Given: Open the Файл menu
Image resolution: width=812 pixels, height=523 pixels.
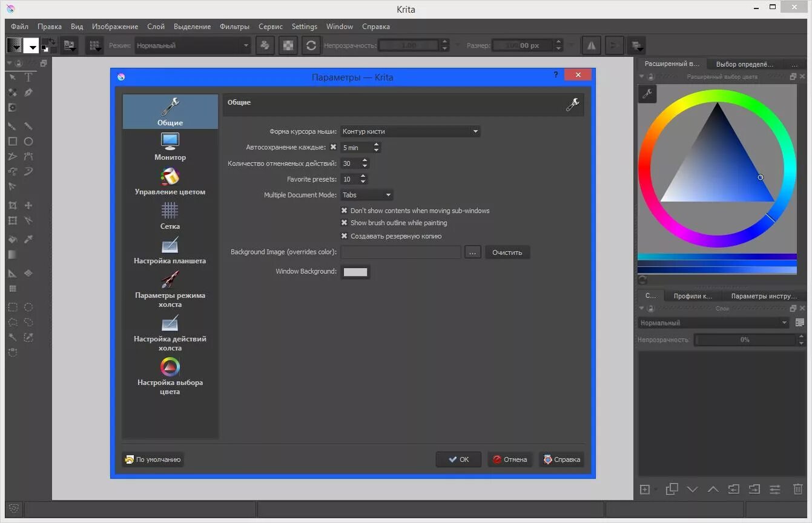Looking at the screenshot, I should click(x=19, y=27).
